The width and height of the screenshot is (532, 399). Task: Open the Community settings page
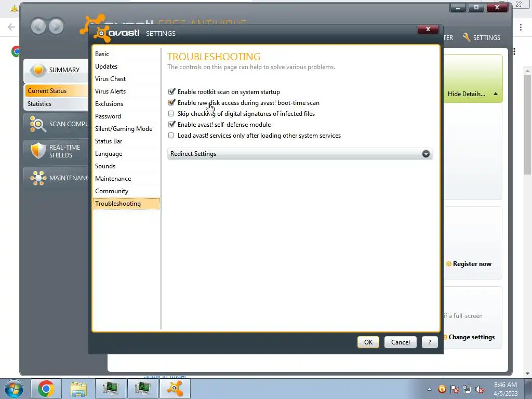point(112,191)
